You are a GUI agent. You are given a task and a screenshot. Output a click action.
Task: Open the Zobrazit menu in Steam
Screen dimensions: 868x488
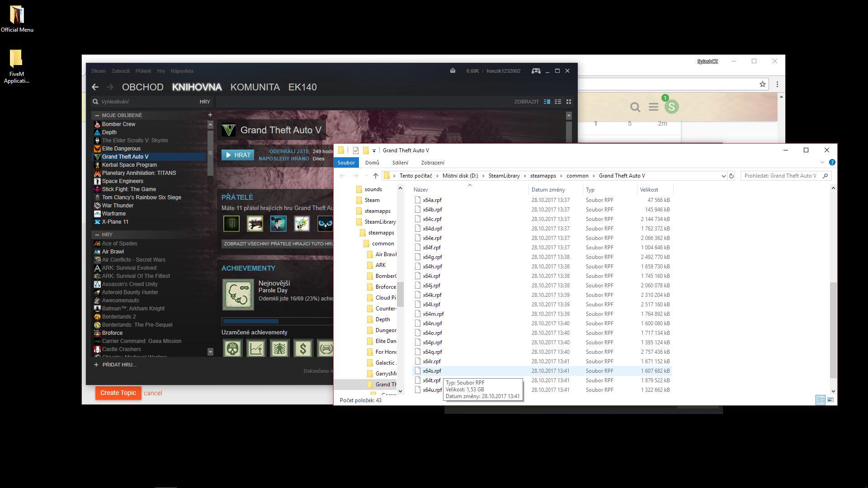(x=120, y=71)
